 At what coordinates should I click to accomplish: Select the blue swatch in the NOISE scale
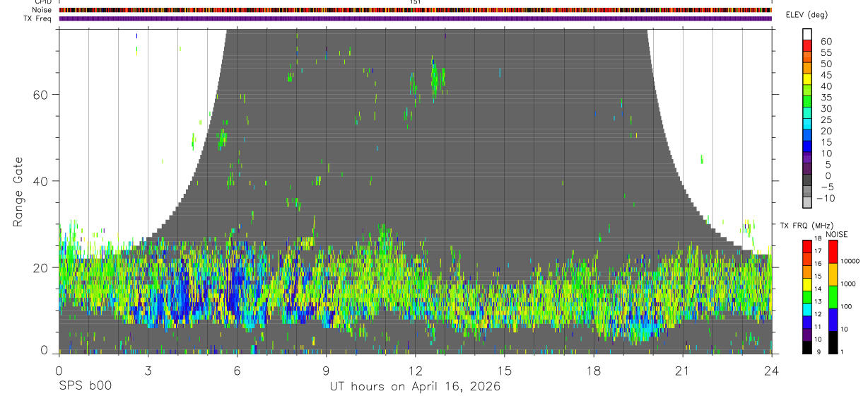(x=833, y=320)
